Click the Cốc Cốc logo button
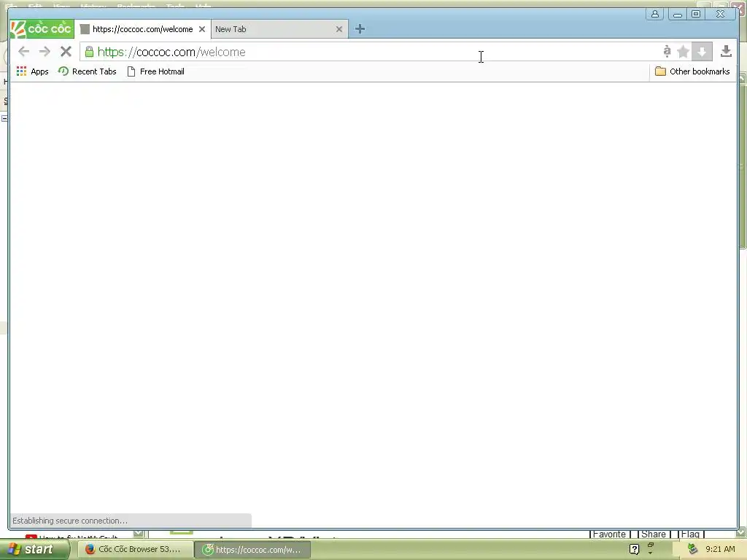This screenshot has width=747, height=560. (42, 28)
